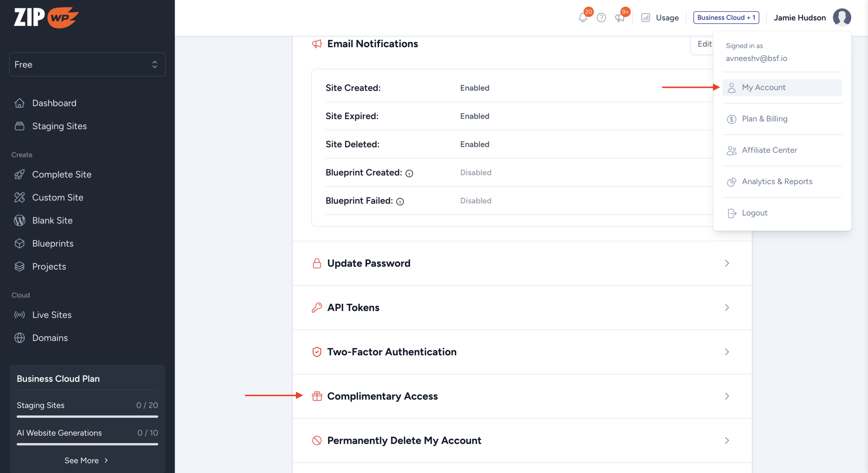
Task: Expand the Update Password section
Action: pyautogui.click(x=522, y=263)
